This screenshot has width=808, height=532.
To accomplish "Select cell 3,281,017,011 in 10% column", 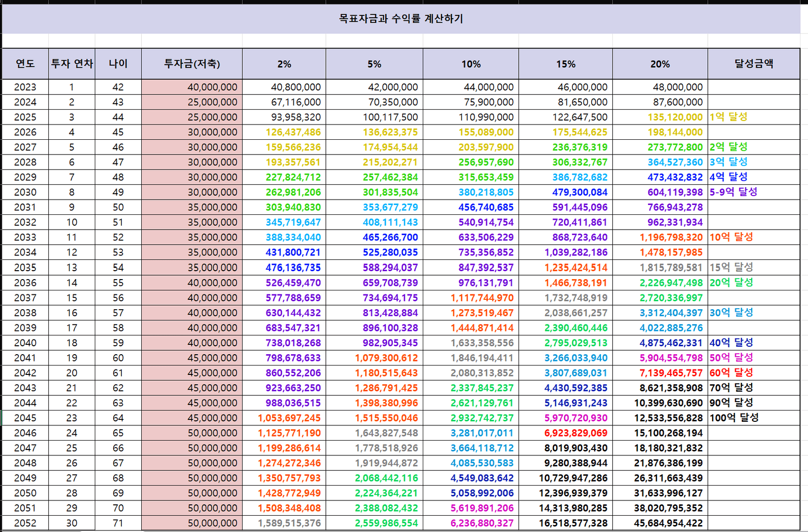I will (471, 433).
